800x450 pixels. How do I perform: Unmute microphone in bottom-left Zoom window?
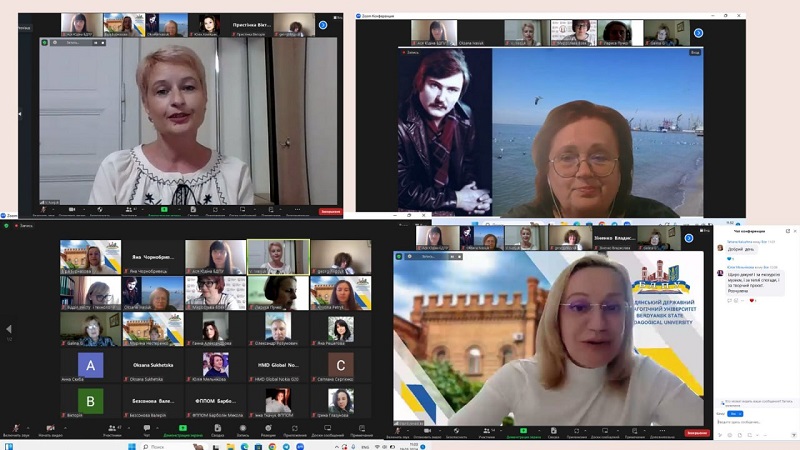tap(15, 429)
